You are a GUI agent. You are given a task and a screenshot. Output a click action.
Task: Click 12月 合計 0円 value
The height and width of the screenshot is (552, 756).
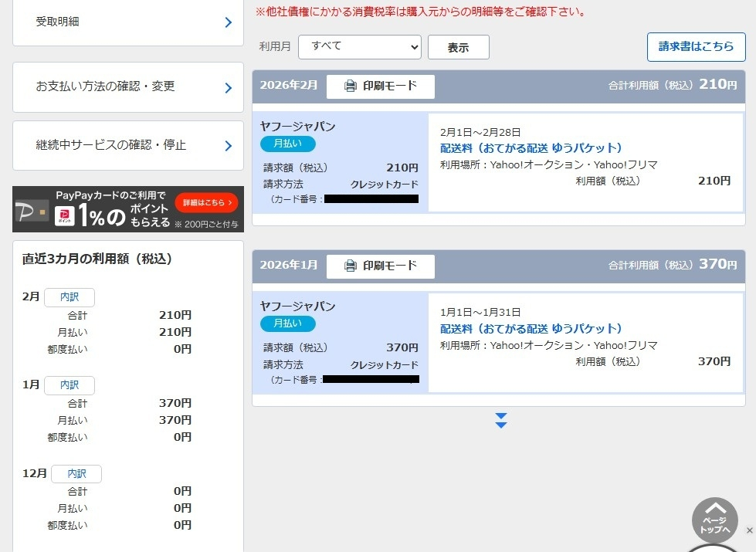[x=183, y=491]
